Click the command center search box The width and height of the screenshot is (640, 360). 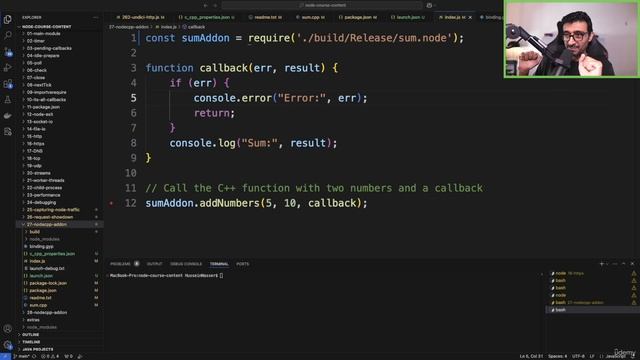[322, 5]
